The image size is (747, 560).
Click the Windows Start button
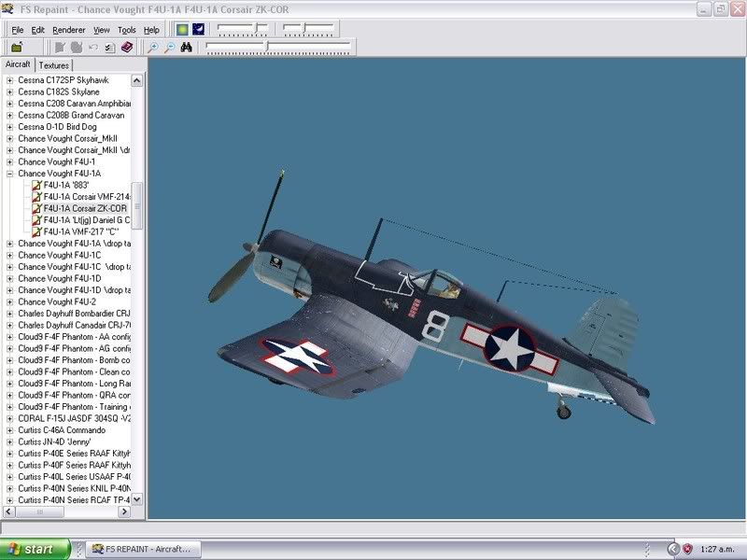point(35,549)
